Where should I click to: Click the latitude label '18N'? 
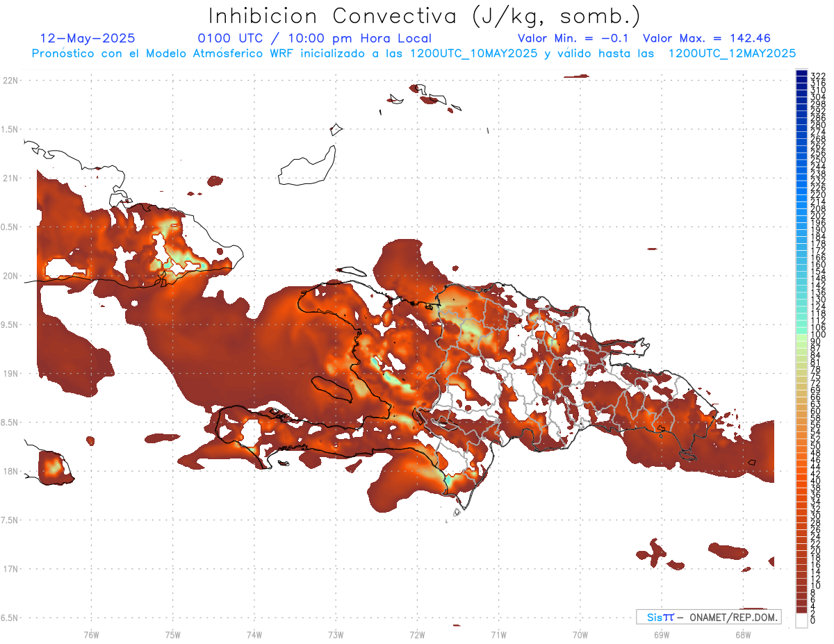(x=10, y=471)
